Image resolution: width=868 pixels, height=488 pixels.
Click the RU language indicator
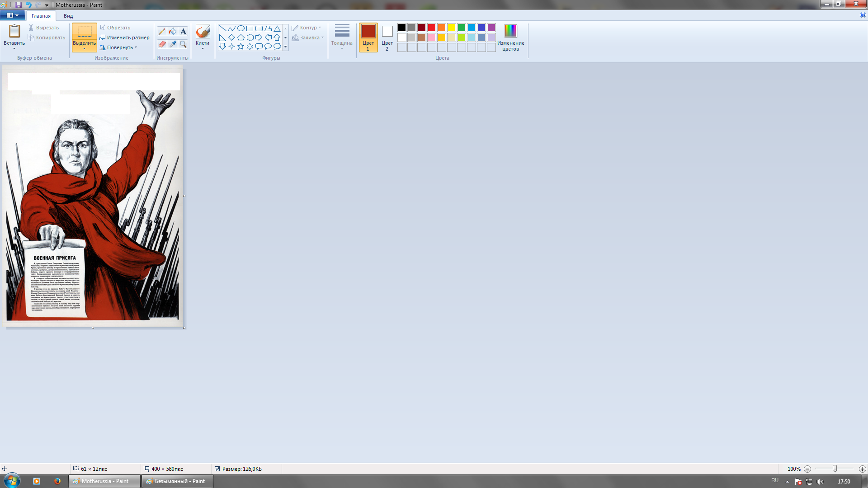click(775, 480)
